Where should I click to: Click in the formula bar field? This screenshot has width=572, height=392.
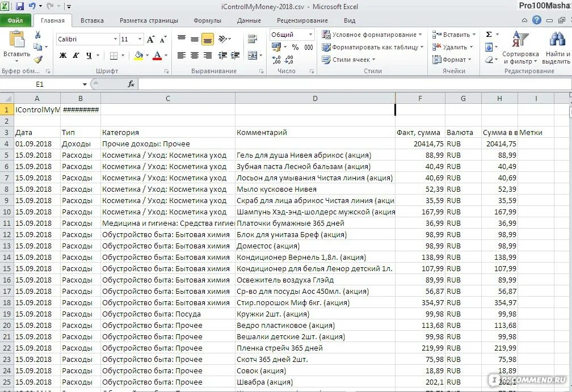point(355,84)
